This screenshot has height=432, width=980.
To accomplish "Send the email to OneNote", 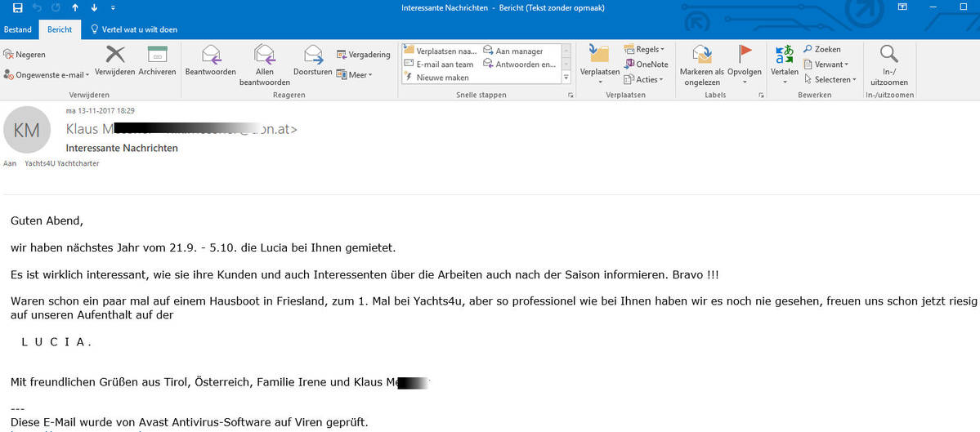I will 646,65.
